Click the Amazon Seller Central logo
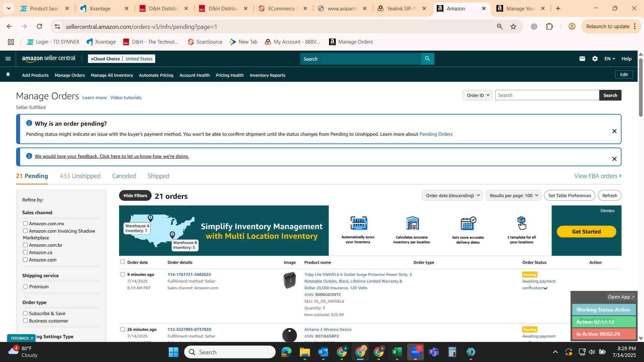644x362 pixels. 49,59
